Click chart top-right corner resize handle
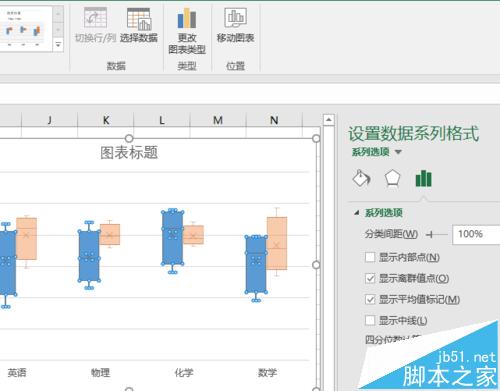Image resolution: width=500 pixels, height=391 pixels. tap(316, 138)
